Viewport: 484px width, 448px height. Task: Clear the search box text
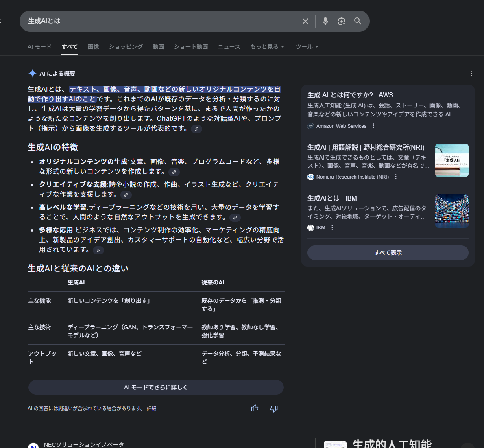pyautogui.click(x=305, y=21)
